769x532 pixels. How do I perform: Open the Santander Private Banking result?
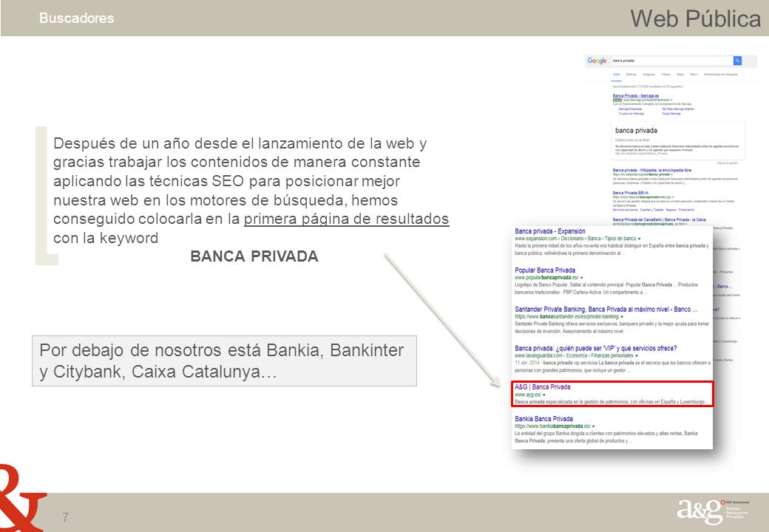coord(606,310)
